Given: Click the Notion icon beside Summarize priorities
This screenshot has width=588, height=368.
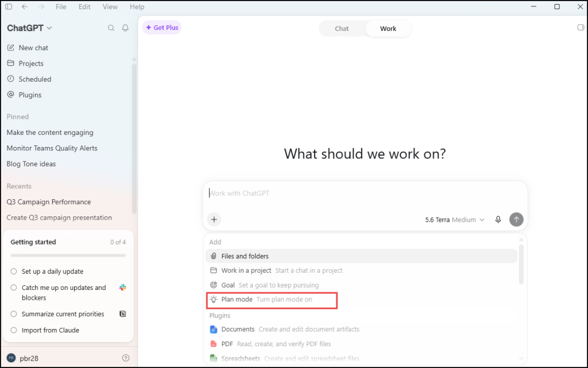Looking at the screenshot, I should pyautogui.click(x=123, y=314).
